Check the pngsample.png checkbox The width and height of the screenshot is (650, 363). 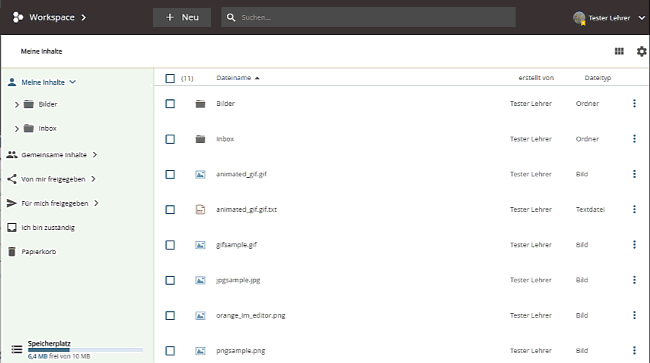pos(170,351)
